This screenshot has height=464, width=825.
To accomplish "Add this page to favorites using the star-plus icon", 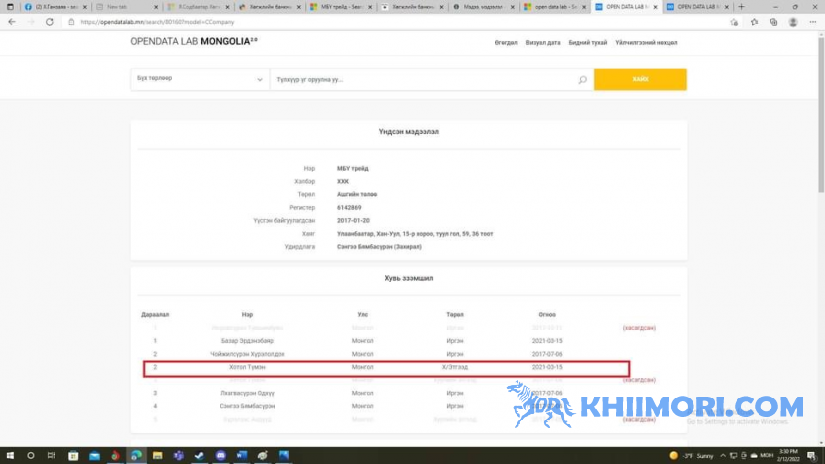I will 734,22.
